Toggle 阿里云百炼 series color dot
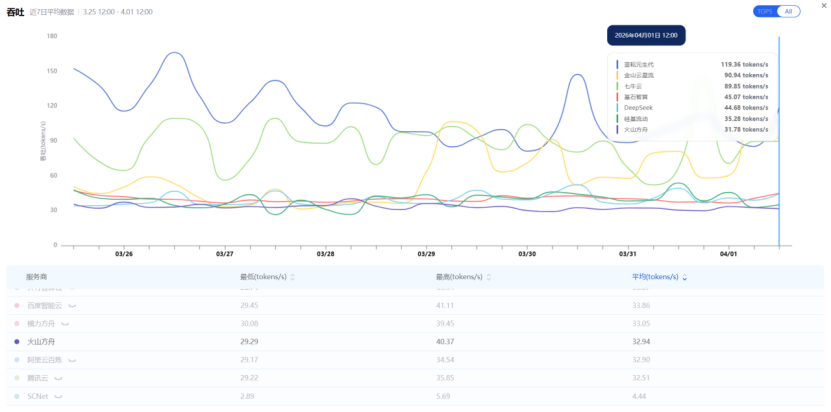Viewport: 831px width, 412px height. tap(17, 360)
